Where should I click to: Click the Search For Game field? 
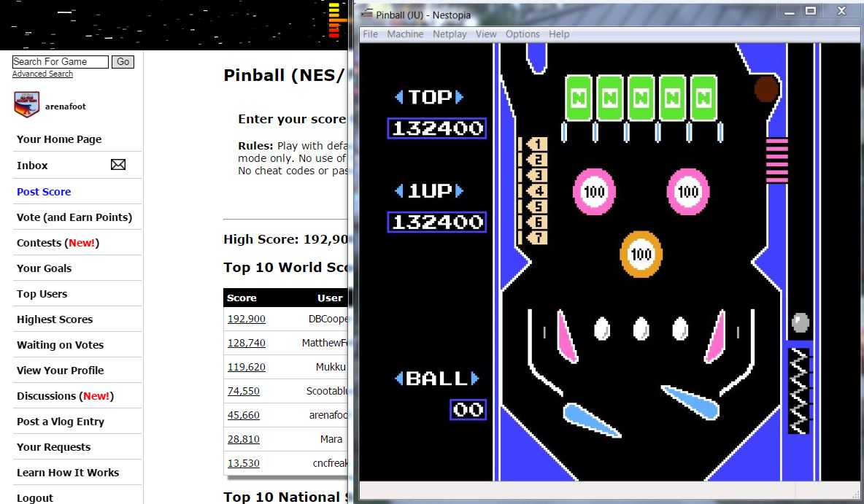60,62
